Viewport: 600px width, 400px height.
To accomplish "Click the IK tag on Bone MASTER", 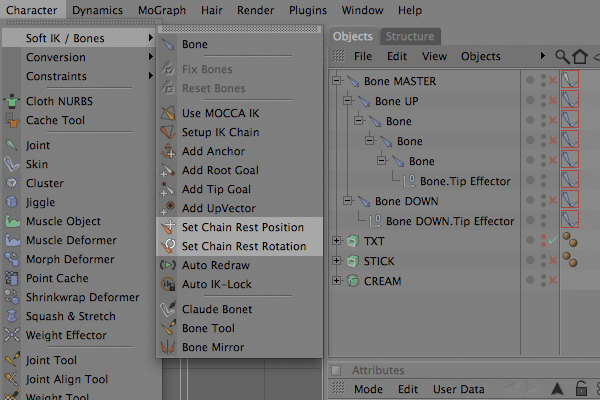I will [x=570, y=80].
